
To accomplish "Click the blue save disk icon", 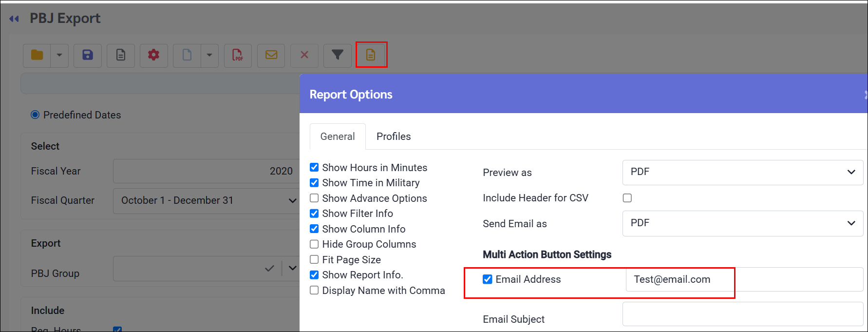I will [x=88, y=55].
